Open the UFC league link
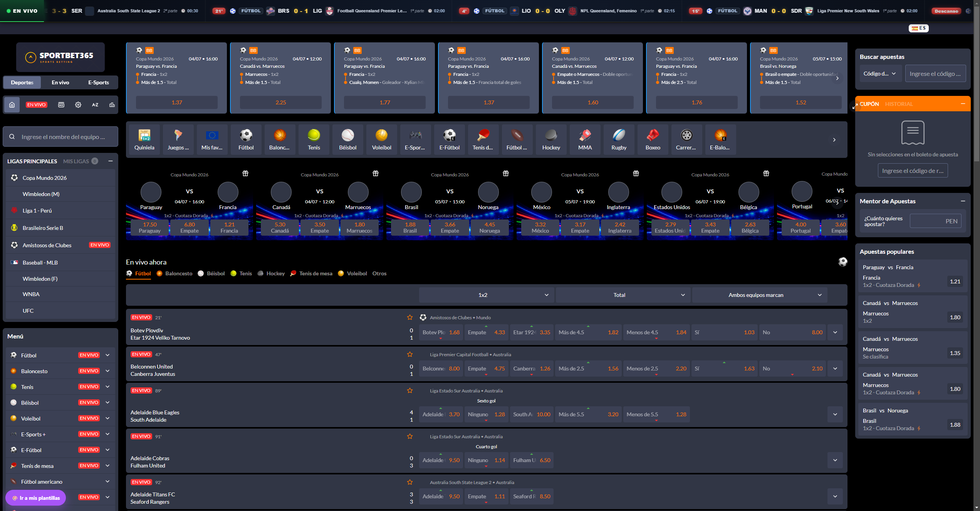980x511 pixels. [60, 311]
